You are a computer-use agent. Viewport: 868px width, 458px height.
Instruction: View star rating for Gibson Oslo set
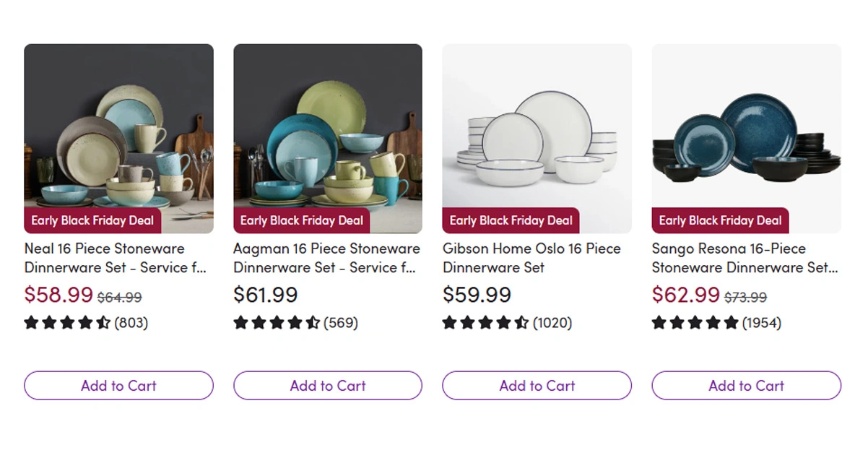pyautogui.click(x=486, y=323)
